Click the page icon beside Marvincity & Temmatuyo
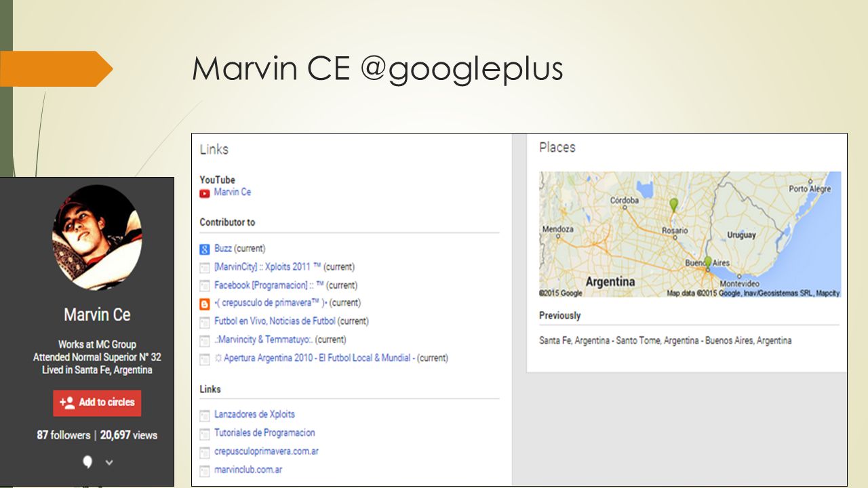Viewport: 868px width, 488px height. tap(205, 340)
